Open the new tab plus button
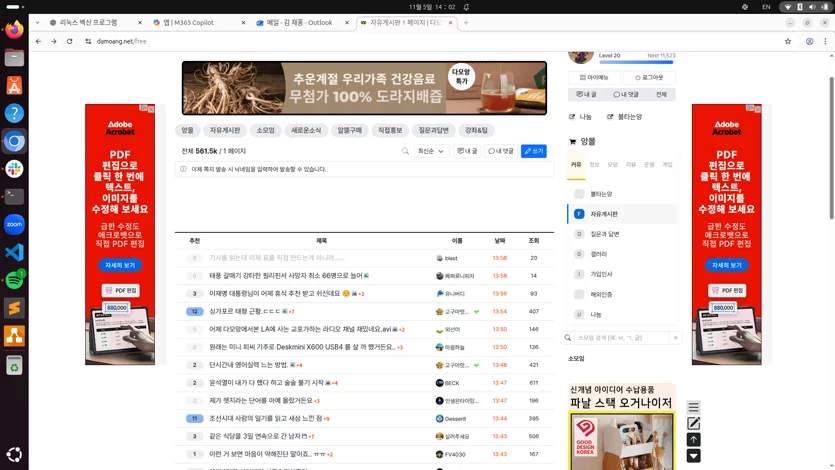 point(466,22)
